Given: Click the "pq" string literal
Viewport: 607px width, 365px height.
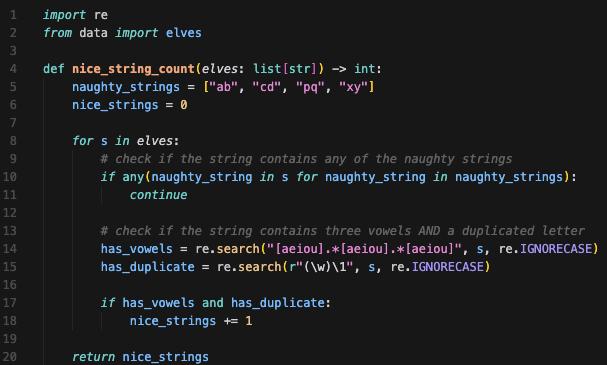Looking at the screenshot, I should click(x=310, y=87).
